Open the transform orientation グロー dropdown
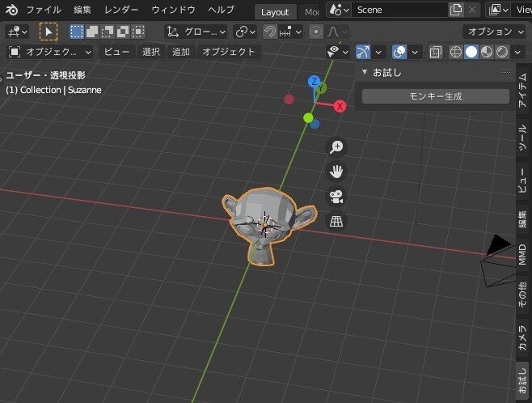Viewport: 532px width, 403px height. tap(196, 32)
